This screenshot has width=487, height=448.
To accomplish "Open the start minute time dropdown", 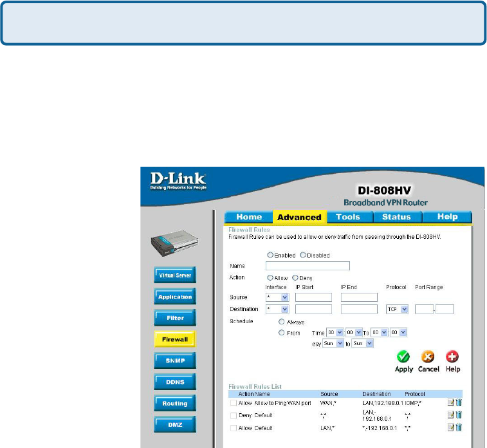I will 354,332.
